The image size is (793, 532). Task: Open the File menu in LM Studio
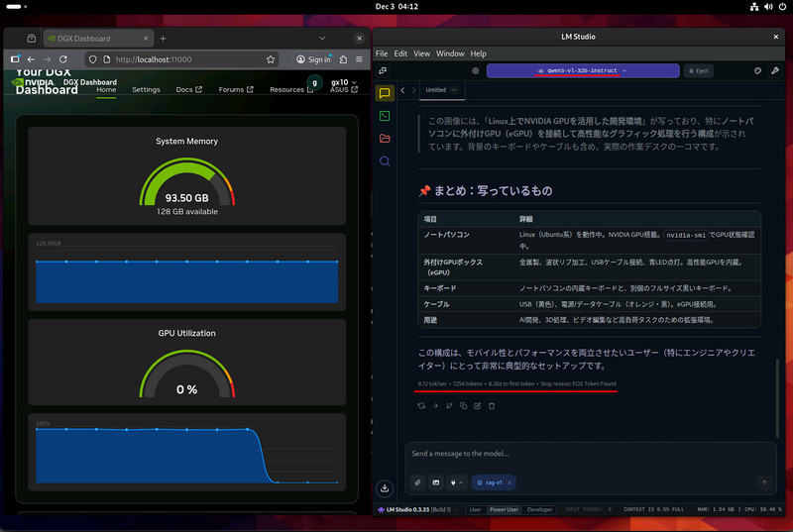[x=382, y=53]
